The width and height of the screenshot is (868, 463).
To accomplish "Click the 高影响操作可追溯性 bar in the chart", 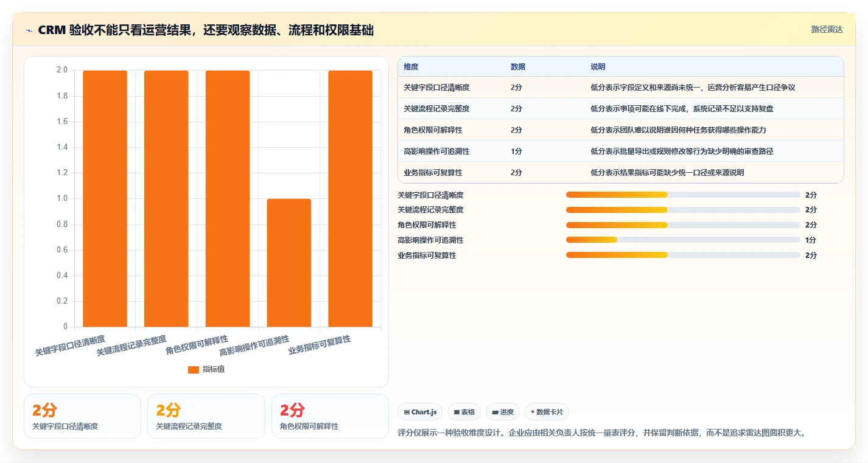I will (x=289, y=263).
